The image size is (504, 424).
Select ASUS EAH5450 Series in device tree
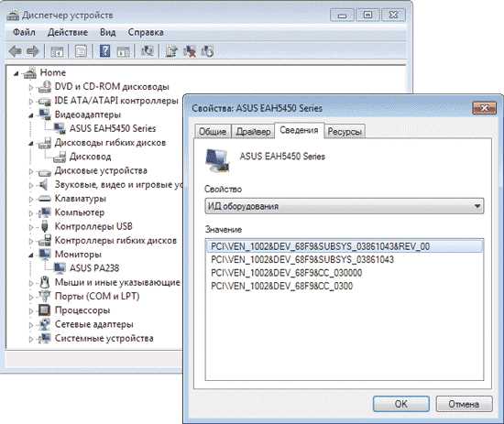pyautogui.click(x=113, y=128)
